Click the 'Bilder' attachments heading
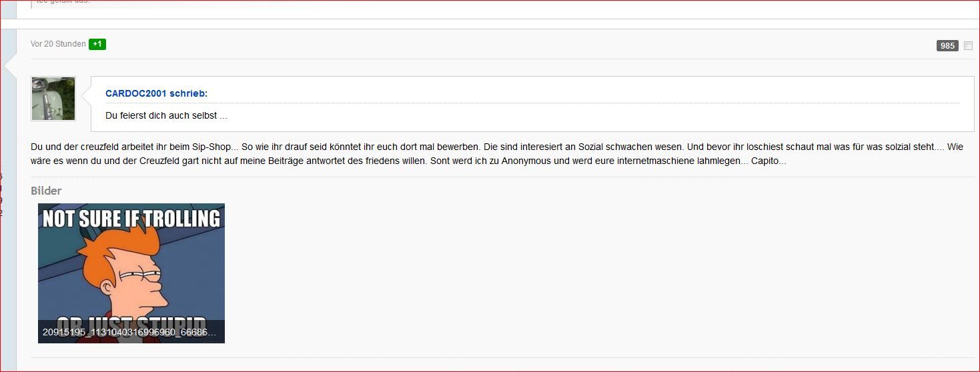The image size is (980, 372). pyautogui.click(x=46, y=191)
